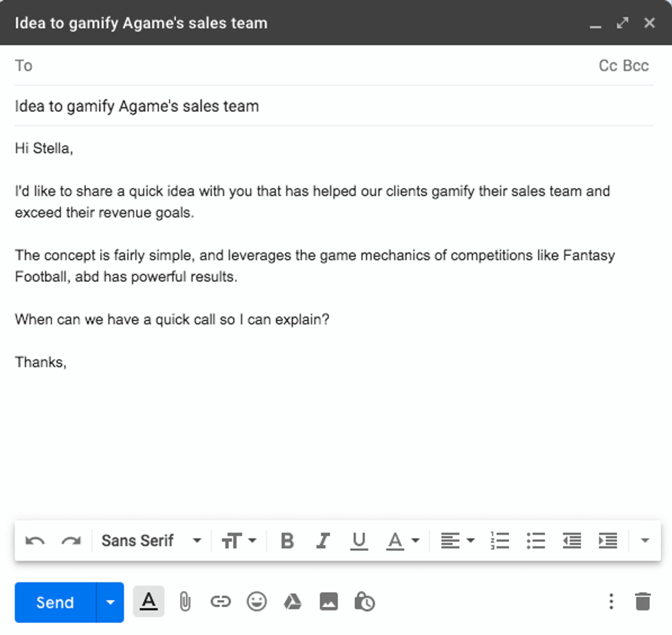Open the send options arrow
The height and width of the screenshot is (635, 672).
[110, 602]
